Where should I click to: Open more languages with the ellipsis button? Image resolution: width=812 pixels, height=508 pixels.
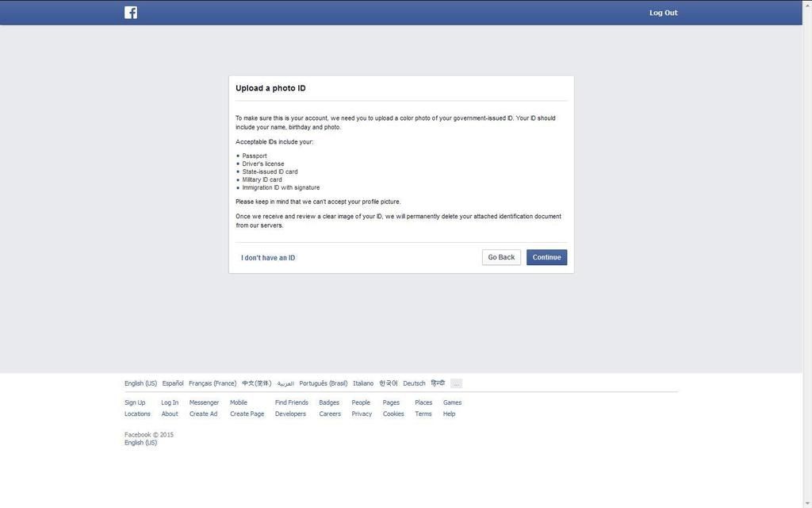pyautogui.click(x=456, y=383)
